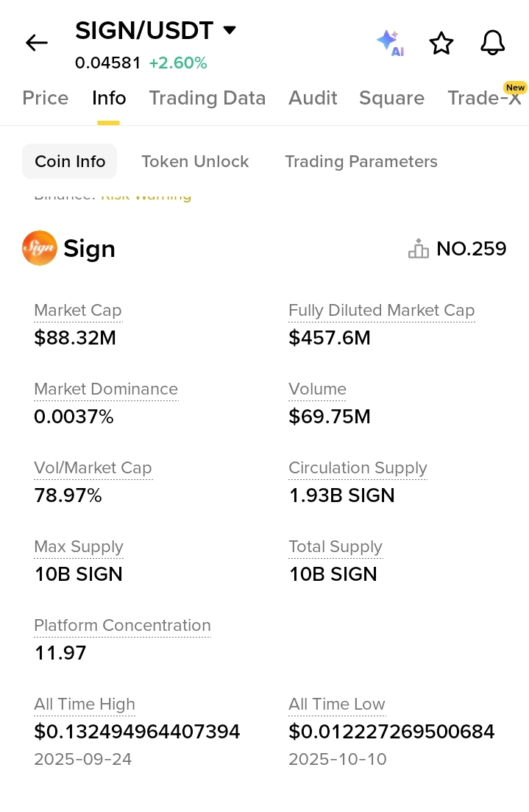Open the Audit tab
Screen dimensions: 529x812
313,98
